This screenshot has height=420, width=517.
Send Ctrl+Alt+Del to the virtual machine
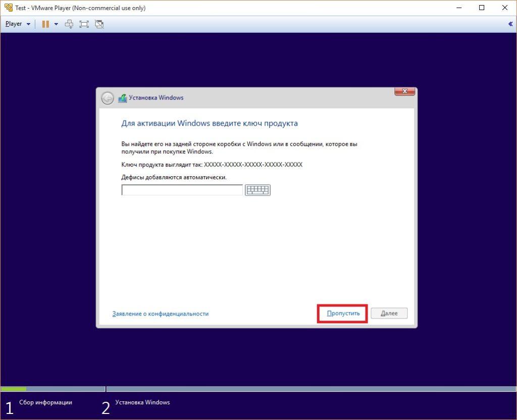[x=69, y=24]
